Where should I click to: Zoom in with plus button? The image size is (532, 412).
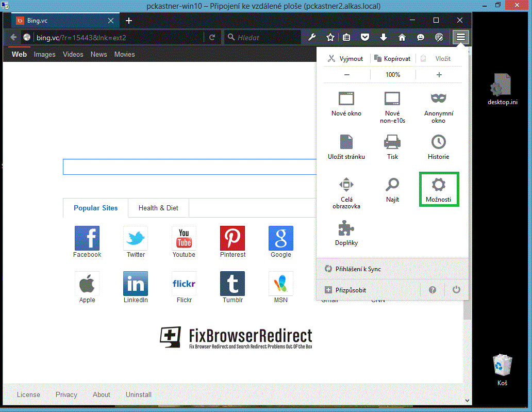pyautogui.click(x=439, y=75)
